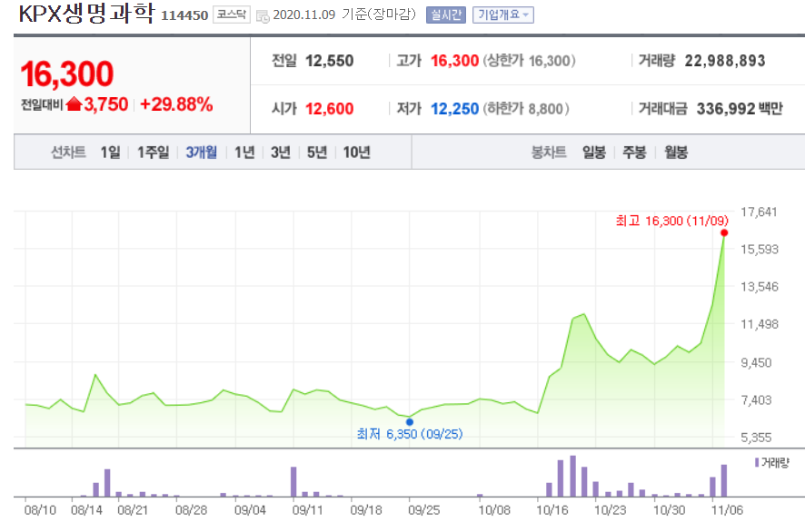Click the 봉차트 label
This screenshot has width=805, height=532.
pos(549,153)
